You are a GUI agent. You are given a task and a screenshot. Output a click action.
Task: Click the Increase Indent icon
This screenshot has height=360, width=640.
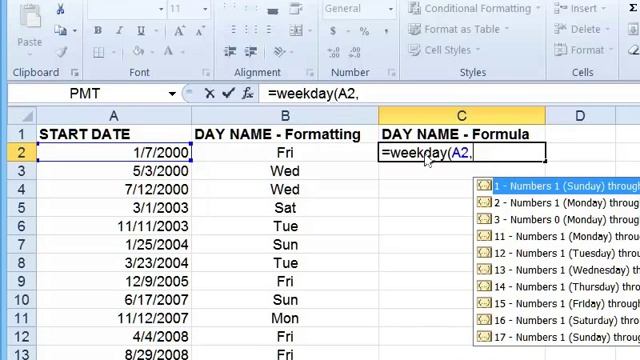251,51
